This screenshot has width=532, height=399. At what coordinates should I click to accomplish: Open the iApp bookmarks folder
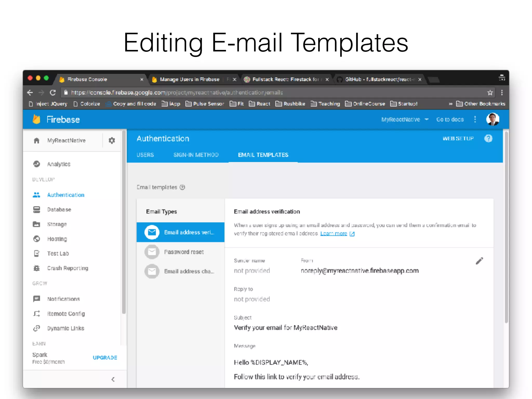pos(171,104)
